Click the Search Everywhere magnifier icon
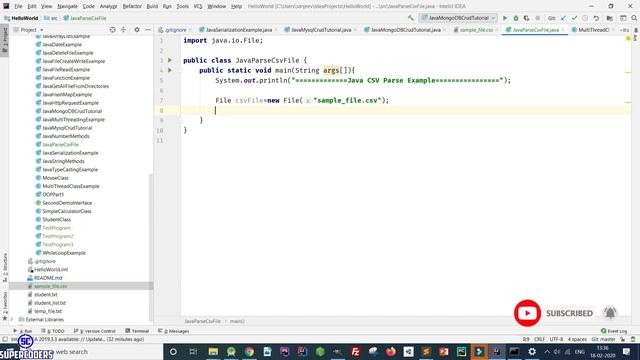640x360 pixels. [634, 18]
